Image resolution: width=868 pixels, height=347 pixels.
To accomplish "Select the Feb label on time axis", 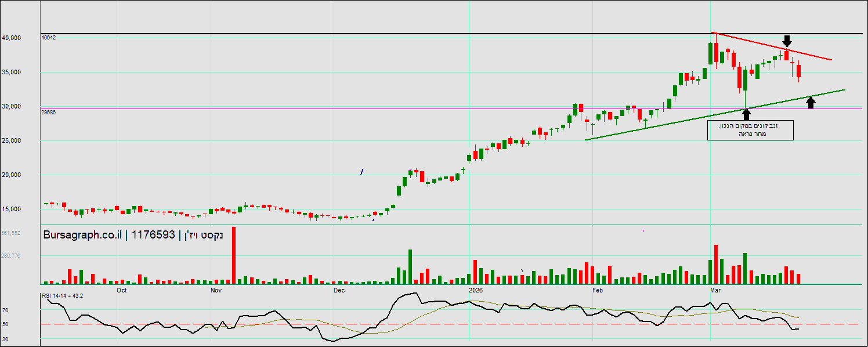I will click(x=598, y=290).
